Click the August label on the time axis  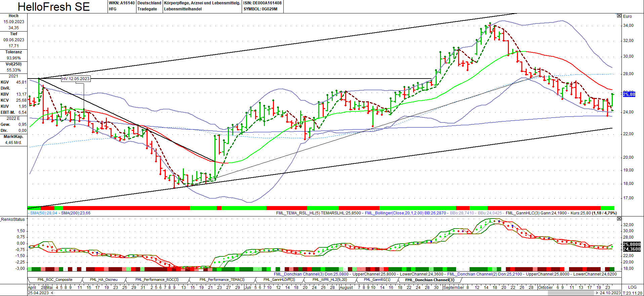point(346,288)
